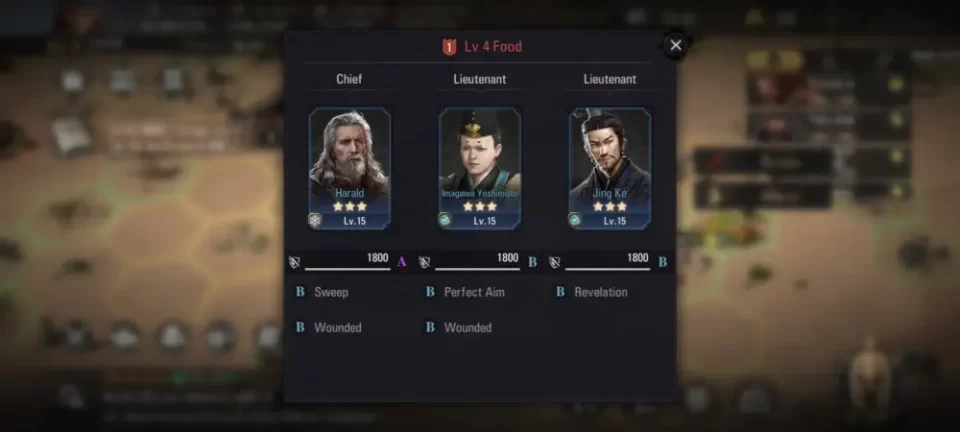Click Harald's 1800 troop strength bar

point(347,261)
